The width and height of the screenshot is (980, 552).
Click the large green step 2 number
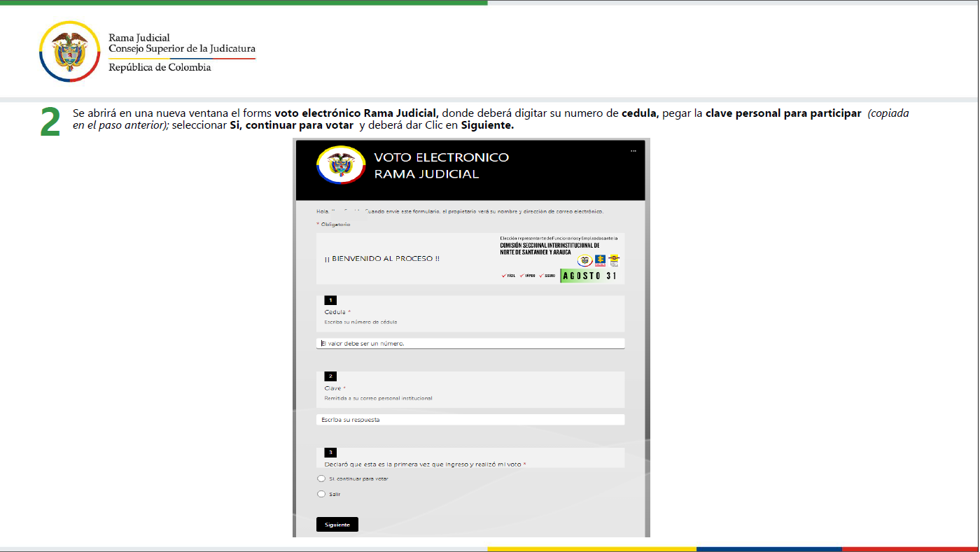pyautogui.click(x=50, y=123)
